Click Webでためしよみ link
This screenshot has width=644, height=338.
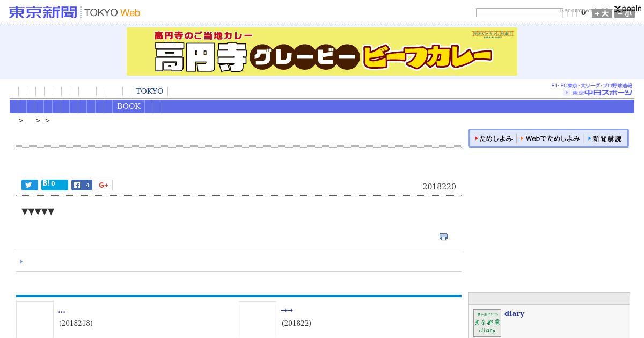tap(550, 138)
